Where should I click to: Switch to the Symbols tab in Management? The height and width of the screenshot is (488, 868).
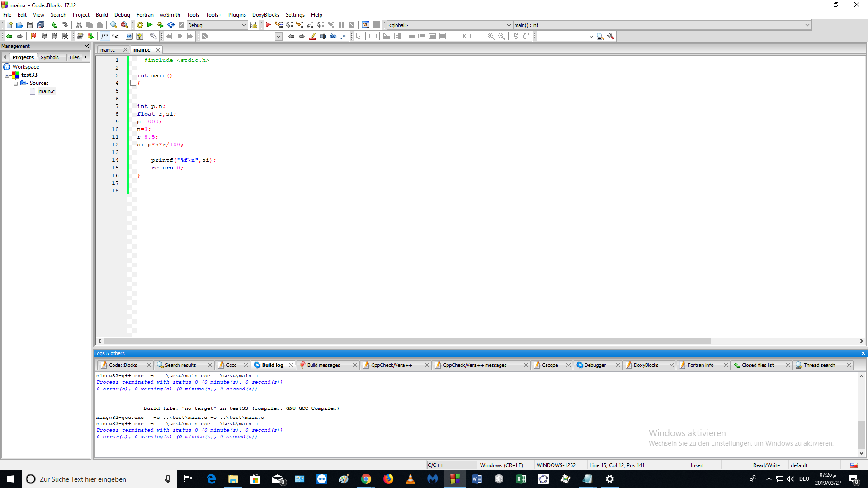pos(49,57)
